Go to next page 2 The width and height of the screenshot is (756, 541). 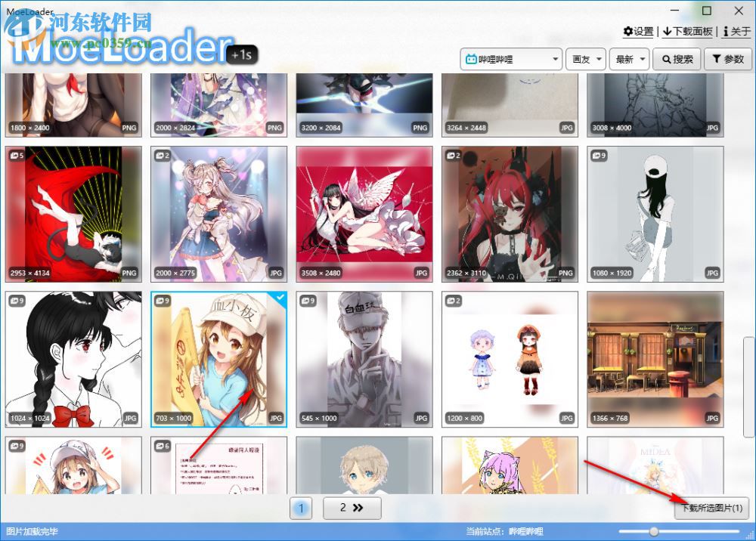352,508
